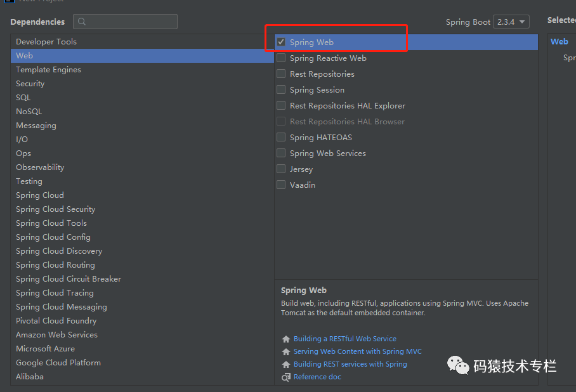
Task: Enable Rest Repositories HAL Explorer checkbox
Action: (x=281, y=105)
